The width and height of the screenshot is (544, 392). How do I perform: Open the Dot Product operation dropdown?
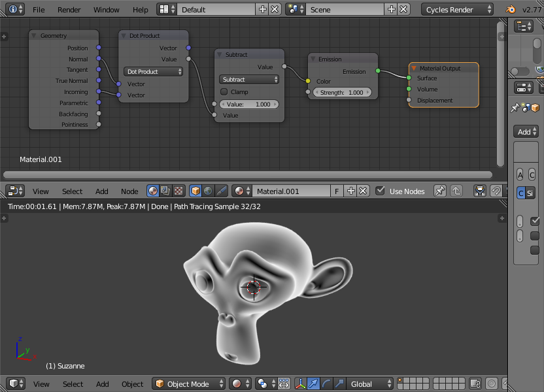[x=153, y=72]
